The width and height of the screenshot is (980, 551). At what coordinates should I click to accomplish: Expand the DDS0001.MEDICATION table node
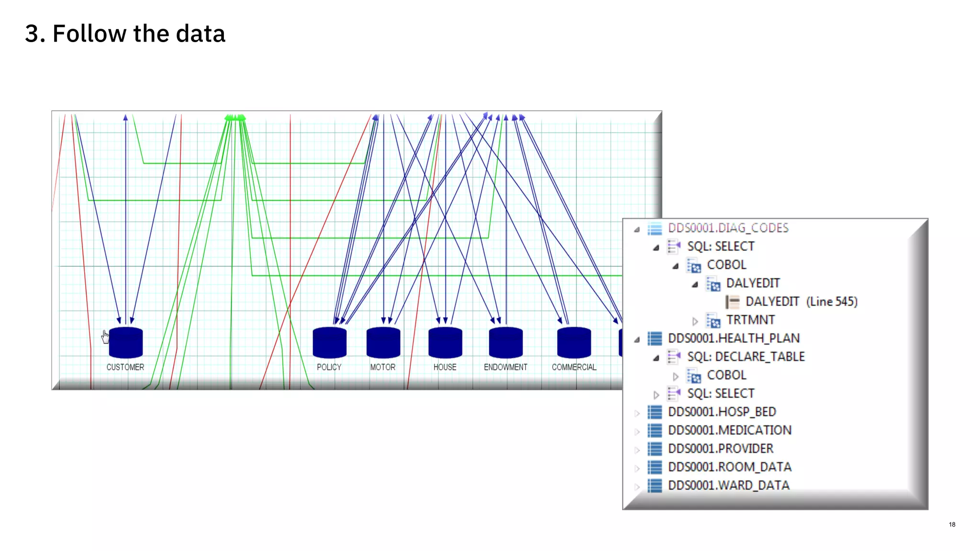[x=637, y=431]
